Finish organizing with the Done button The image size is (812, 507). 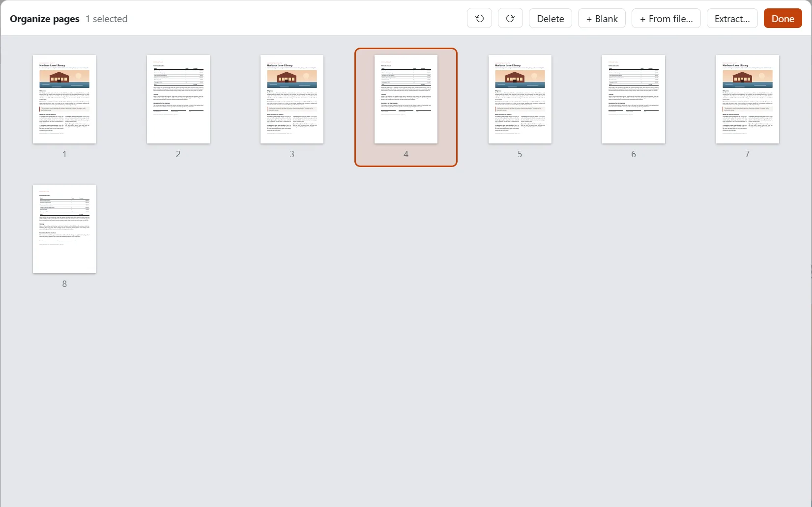tap(783, 19)
